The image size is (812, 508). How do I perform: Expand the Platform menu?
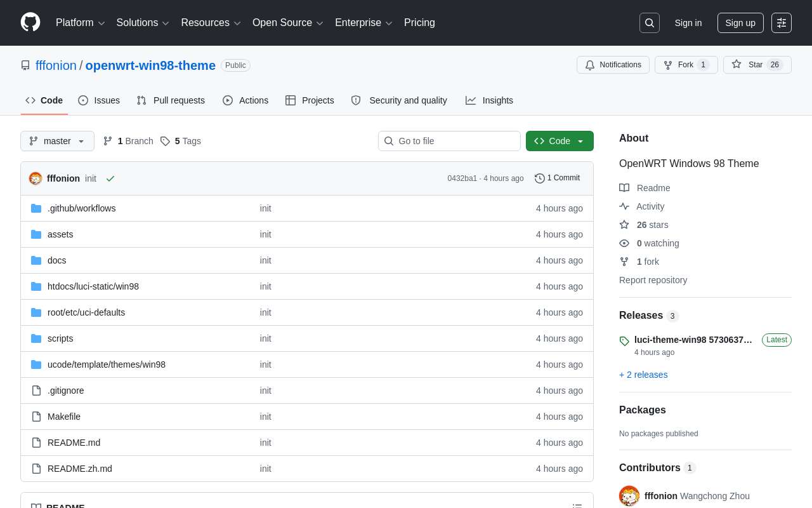click(81, 23)
